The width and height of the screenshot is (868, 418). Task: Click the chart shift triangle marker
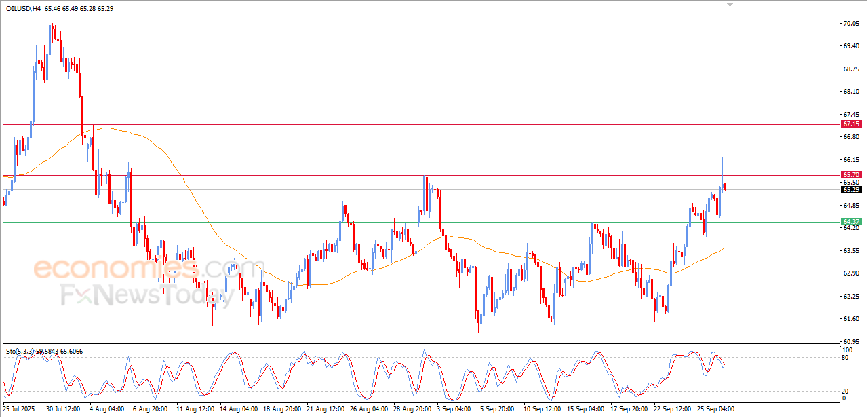point(730,4)
